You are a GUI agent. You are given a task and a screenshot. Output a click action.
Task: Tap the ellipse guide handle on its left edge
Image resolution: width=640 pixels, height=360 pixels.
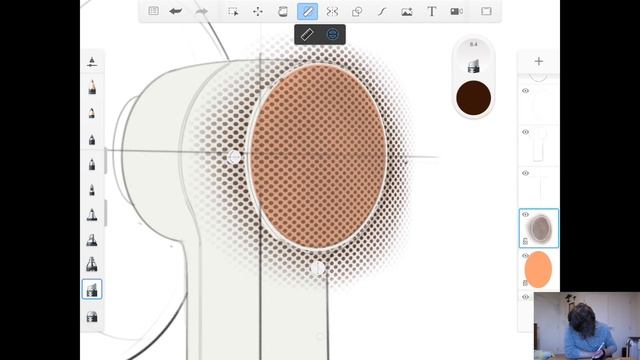234,157
